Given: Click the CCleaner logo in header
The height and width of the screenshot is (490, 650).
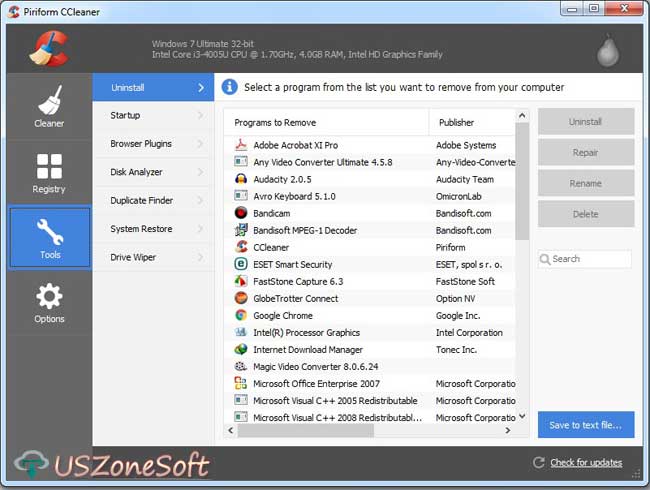Looking at the screenshot, I should click(x=49, y=49).
